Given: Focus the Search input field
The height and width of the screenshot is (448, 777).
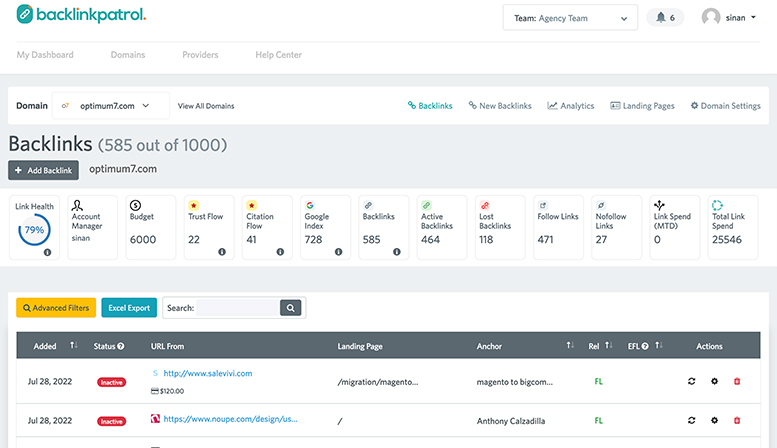Looking at the screenshot, I should 238,308.
